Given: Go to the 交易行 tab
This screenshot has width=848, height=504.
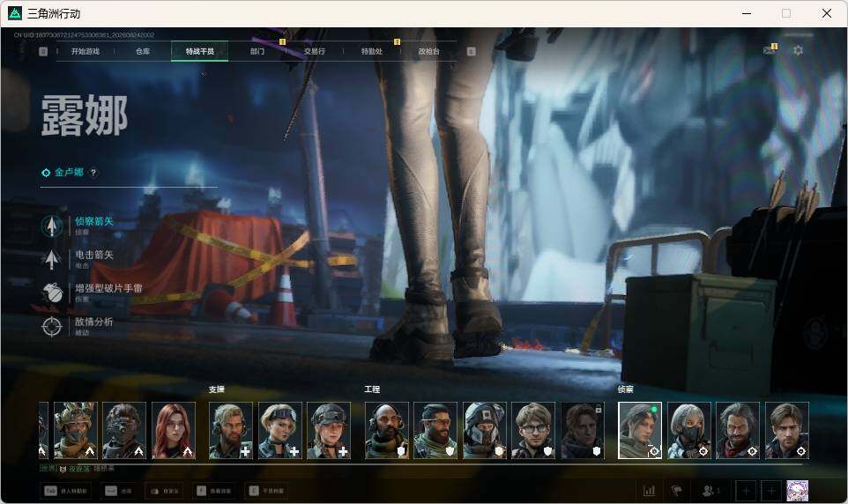Looking at the screenshot, I should point(314,51).
